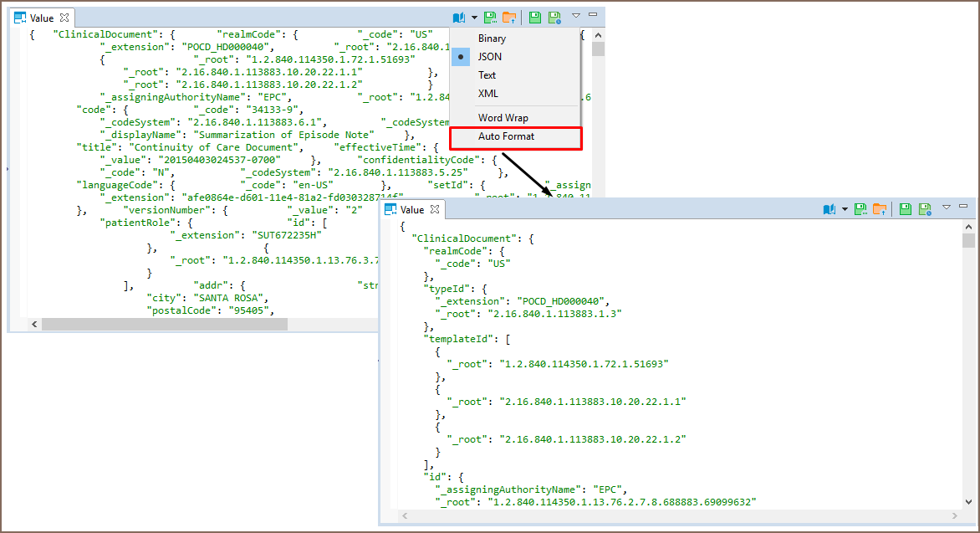Screen dimensions: 980x533
Task: Open the black dropdown arrow beside the formatted panel's book icon
Action: tap(845, 209)
